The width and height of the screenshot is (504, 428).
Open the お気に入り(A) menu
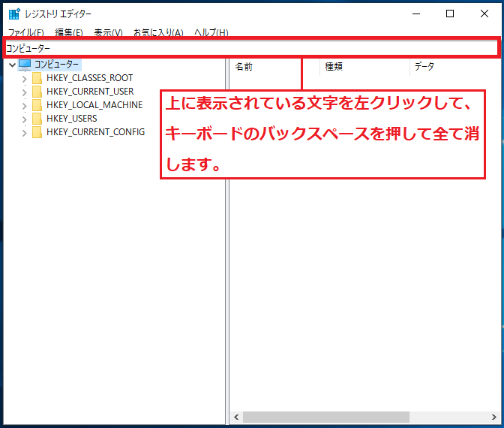[158, 32]
